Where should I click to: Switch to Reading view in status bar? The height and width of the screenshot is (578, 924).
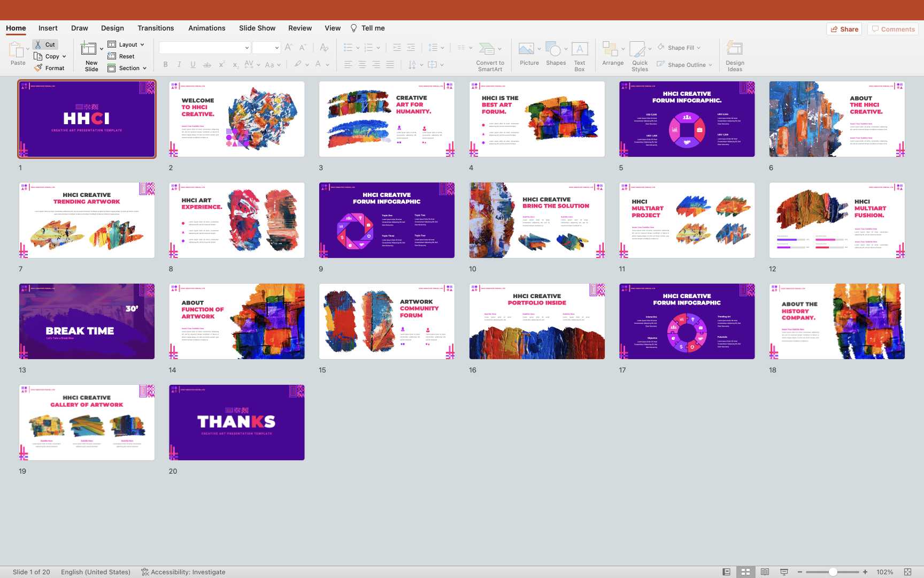(x=765, y=572)
